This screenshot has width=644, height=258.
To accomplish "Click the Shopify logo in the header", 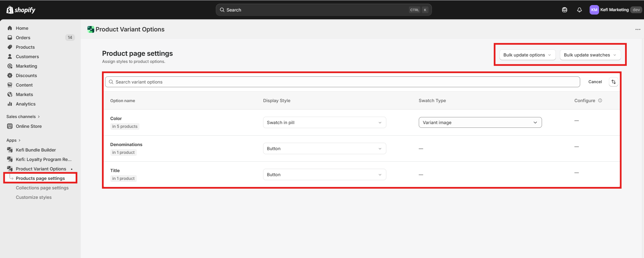I will [21, 10].
